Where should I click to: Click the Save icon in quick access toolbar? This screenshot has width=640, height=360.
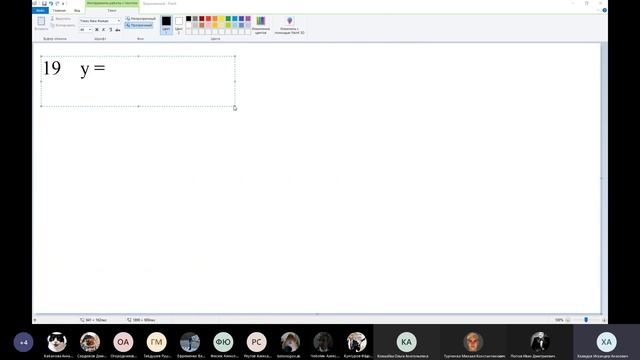44,3
